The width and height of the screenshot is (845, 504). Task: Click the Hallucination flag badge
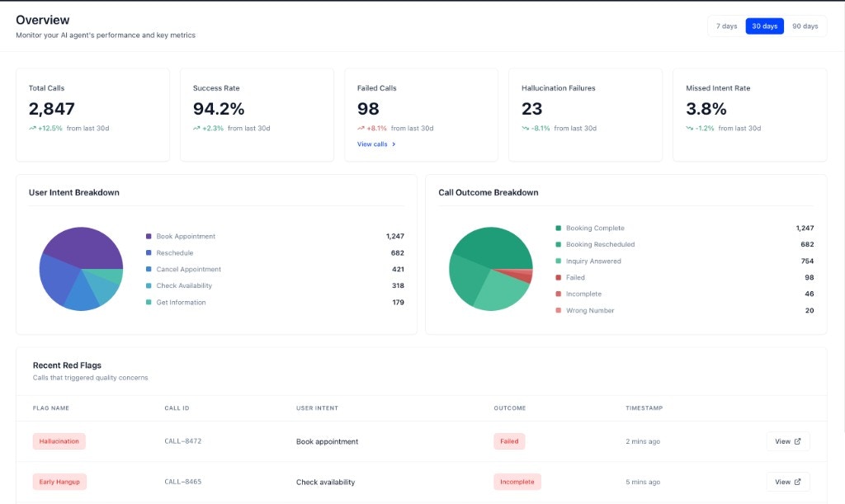(x=59, y=440)
